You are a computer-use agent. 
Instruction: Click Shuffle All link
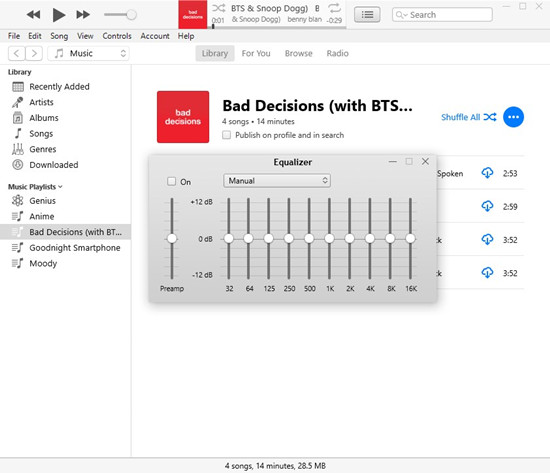click(x=469, y=117)
